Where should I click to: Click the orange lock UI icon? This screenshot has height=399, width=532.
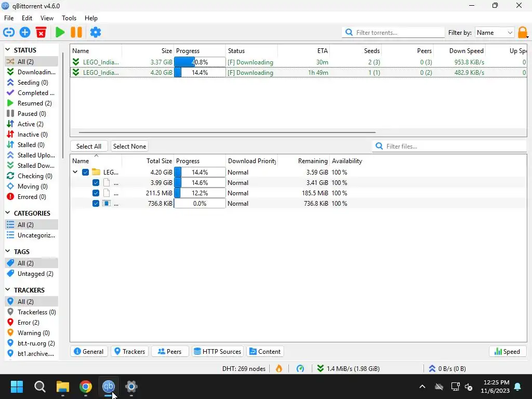(x=523, y=33)
